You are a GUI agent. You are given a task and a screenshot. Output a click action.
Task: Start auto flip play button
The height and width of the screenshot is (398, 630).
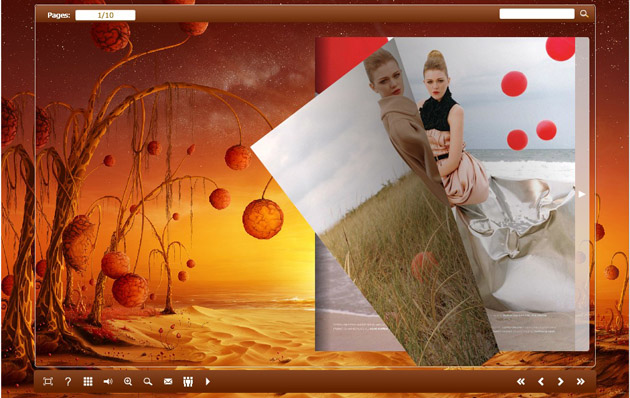click(x=208, y=382)
